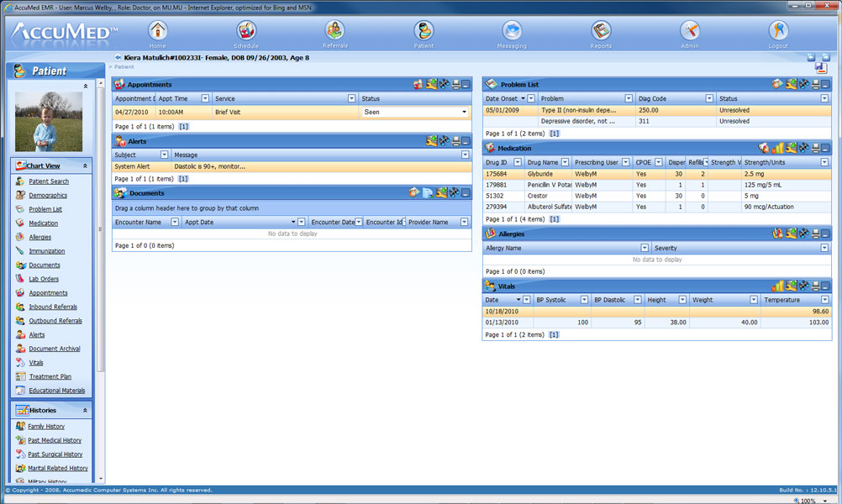
Task: Open Reports from the top navigation bar
Action: [x=601, y=34]
